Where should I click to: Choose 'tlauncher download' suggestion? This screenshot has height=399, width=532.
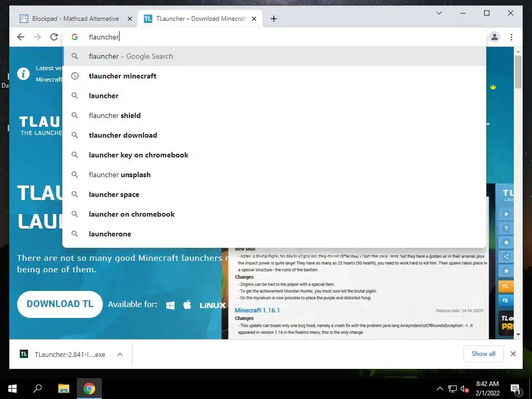274,135
